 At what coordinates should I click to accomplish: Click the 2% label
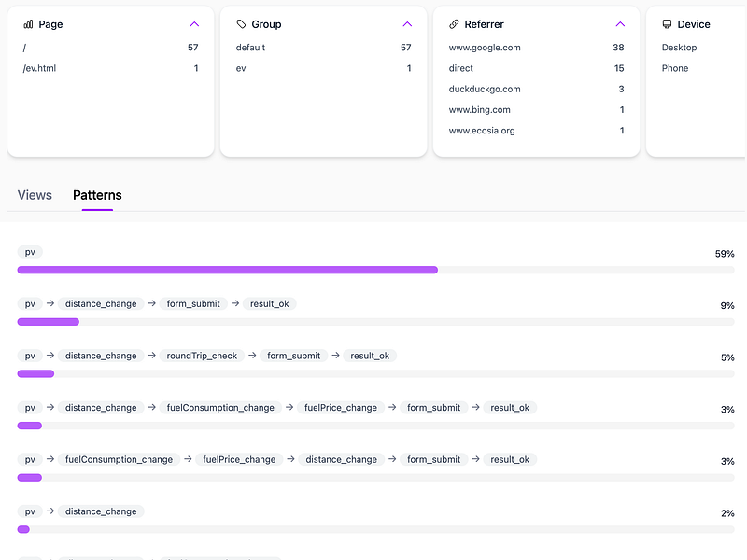[x=727, y=513]
